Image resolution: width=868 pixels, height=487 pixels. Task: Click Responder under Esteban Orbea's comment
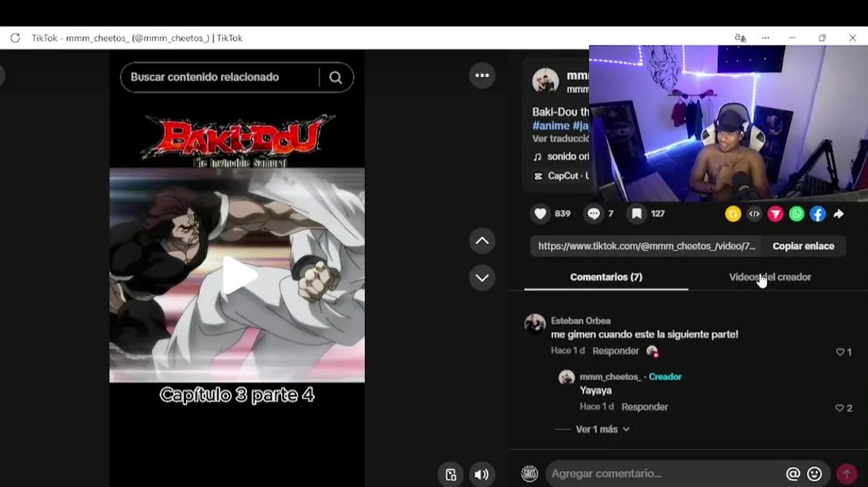(x=615, y=350)
